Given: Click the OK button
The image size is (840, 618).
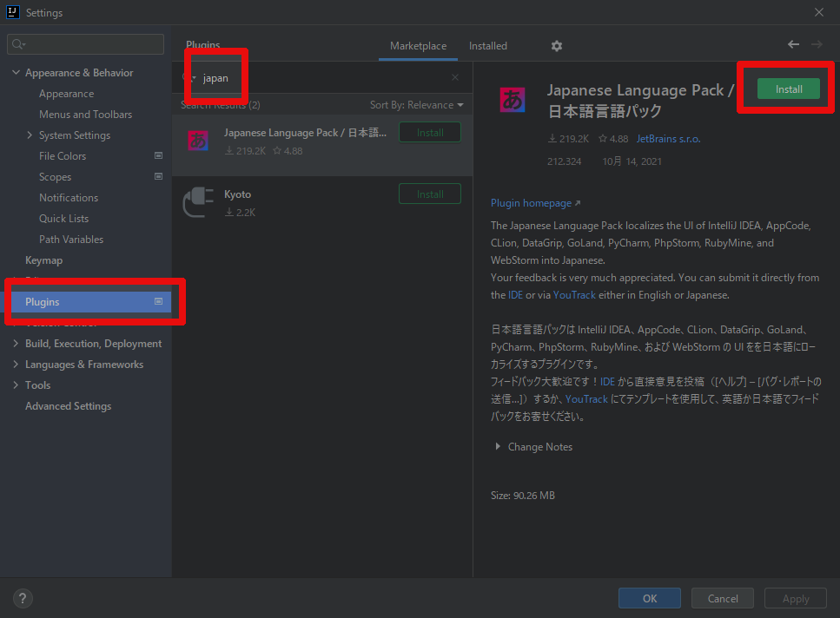Looking at the screenshot, I should pos(649,598).
